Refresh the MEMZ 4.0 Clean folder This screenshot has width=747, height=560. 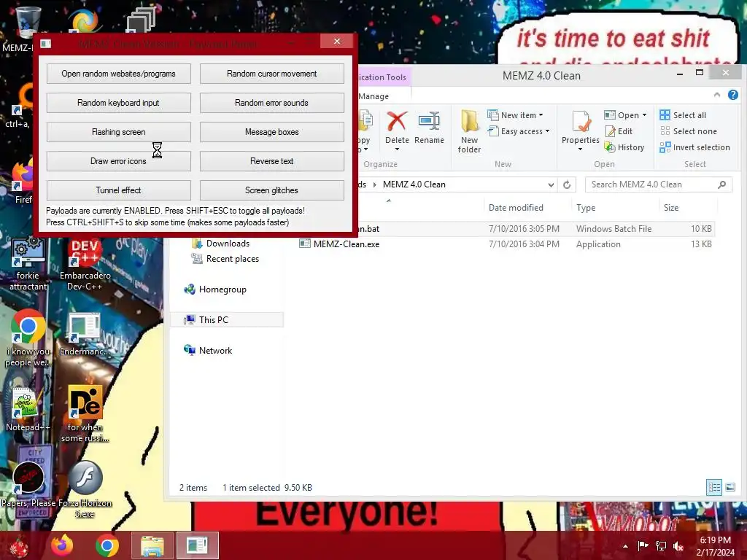pos(567,184)
